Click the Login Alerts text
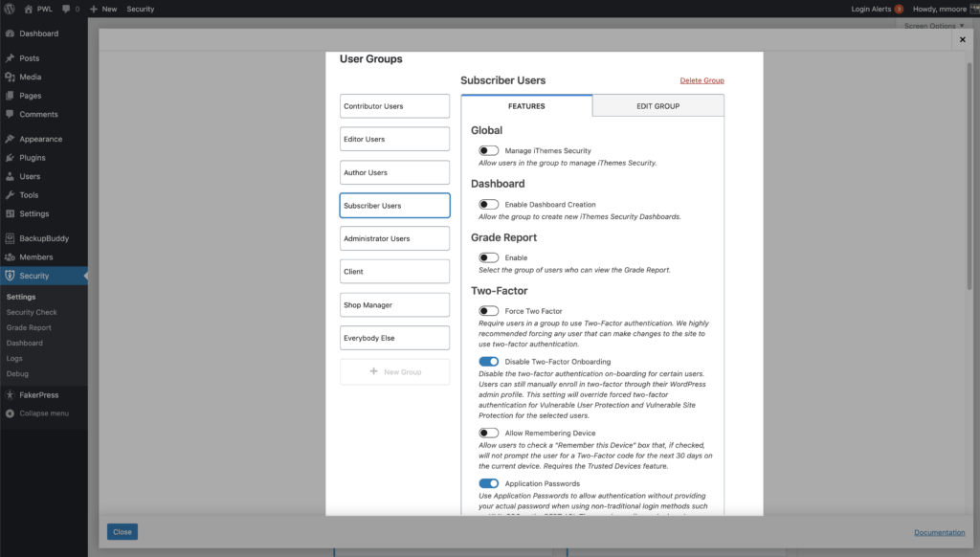This screenshot has width=980, height=557. coord(871,9)
